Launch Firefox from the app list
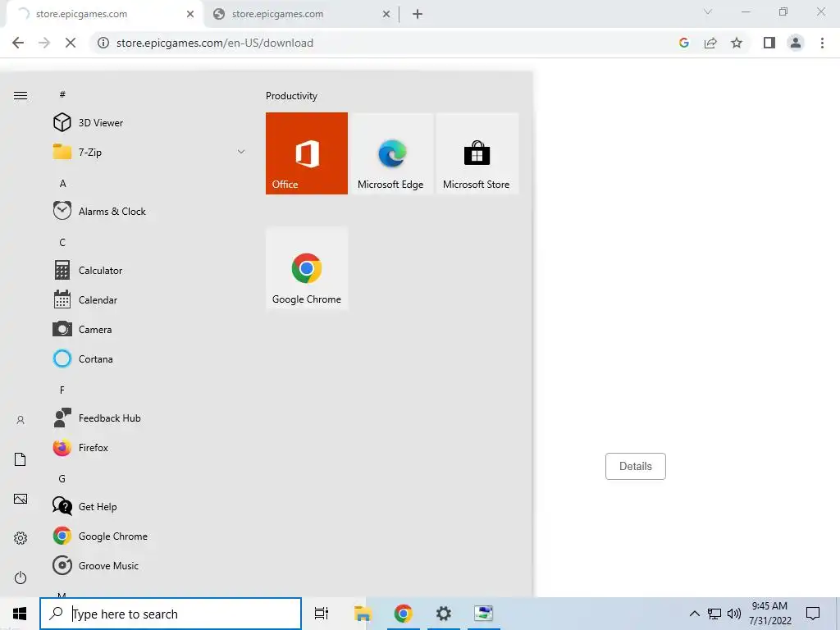 tap(150, 447)
